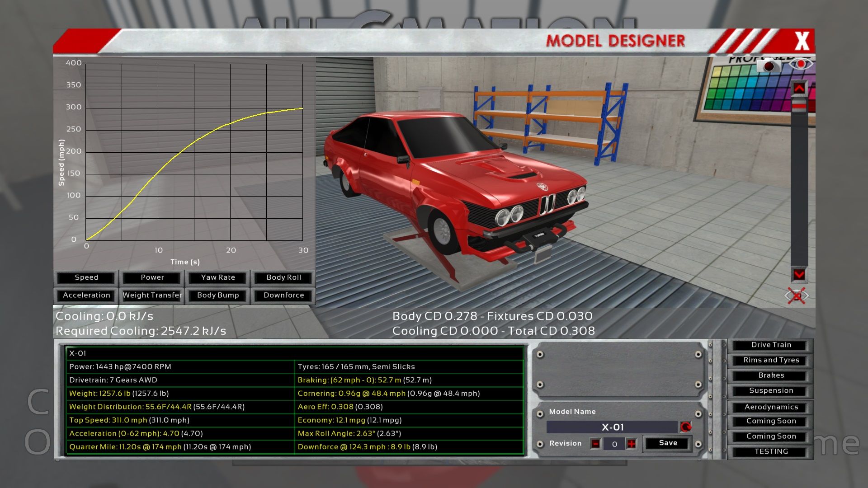Click the crossed-out eye hide icon

797,296
